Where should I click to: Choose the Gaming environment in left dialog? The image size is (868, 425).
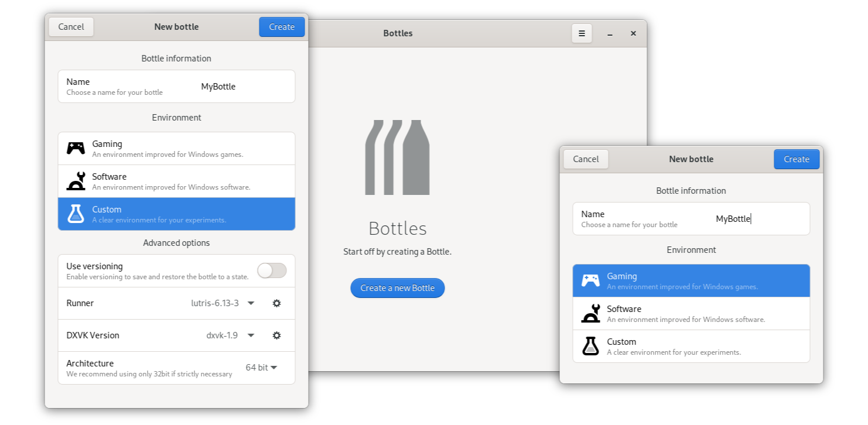(x=176, y=147)
